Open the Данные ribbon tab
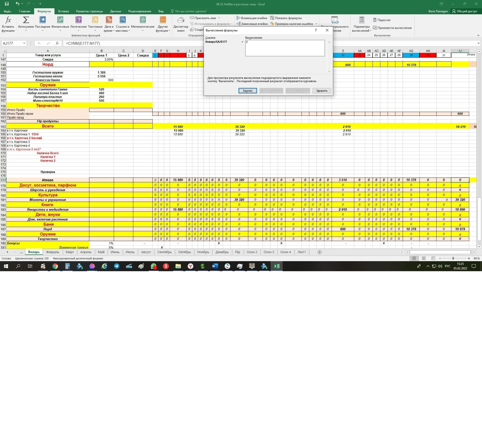482x448 pixels. (115, 11)
